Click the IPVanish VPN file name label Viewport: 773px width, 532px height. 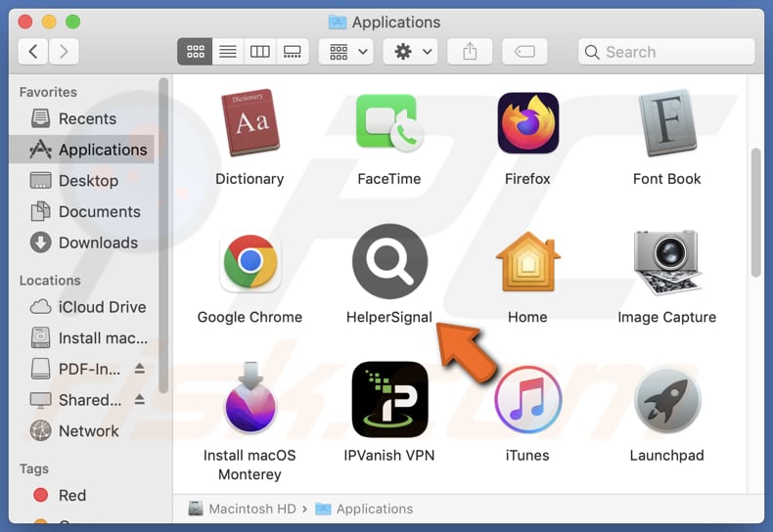click(x=389, y=456)
